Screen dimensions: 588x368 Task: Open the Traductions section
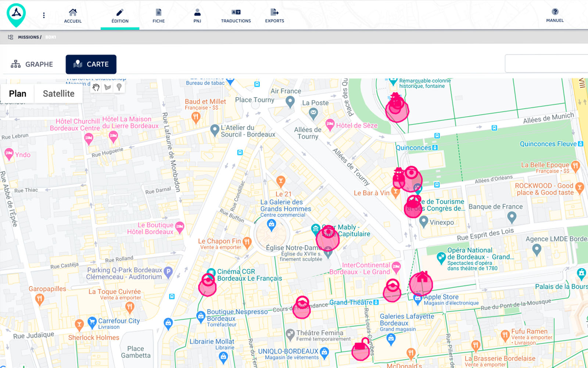(x=236, y=16)
